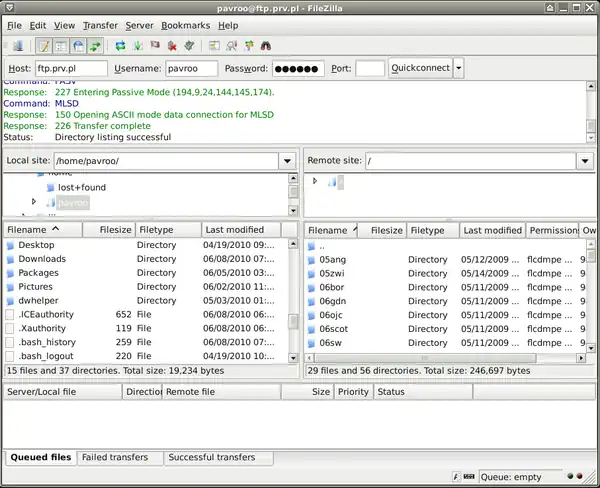
Task: Toggle the local directory tree view
Action: tap(61, 46)
